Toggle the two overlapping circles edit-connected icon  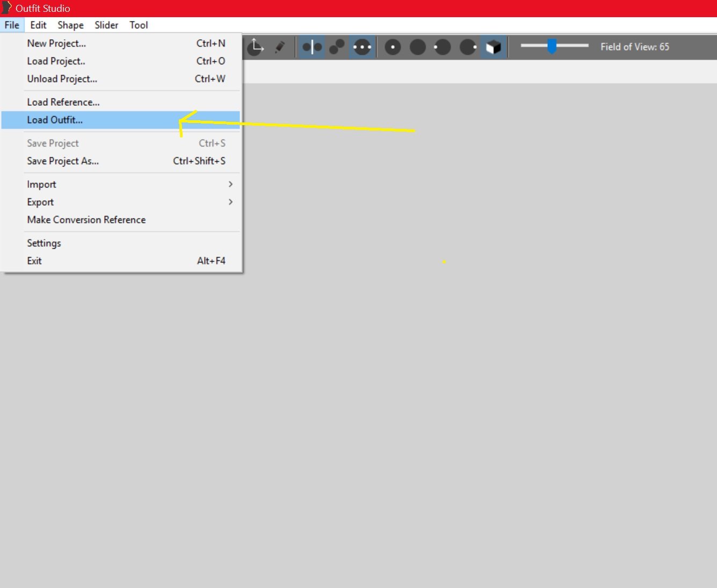337,47
